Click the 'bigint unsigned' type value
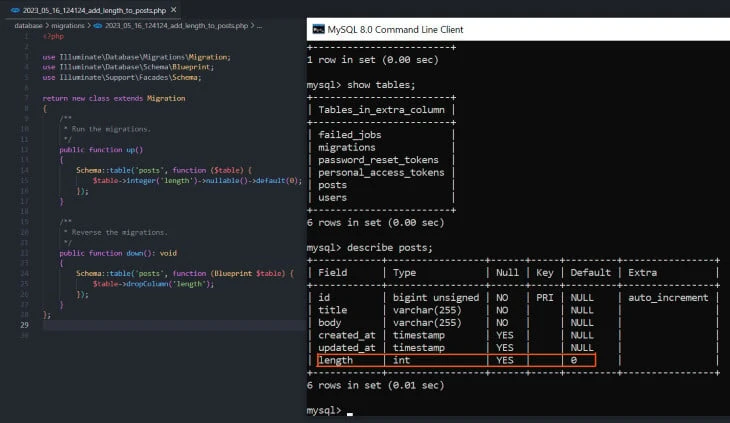This screenshot has height=423, width=730. pos(436,298)
